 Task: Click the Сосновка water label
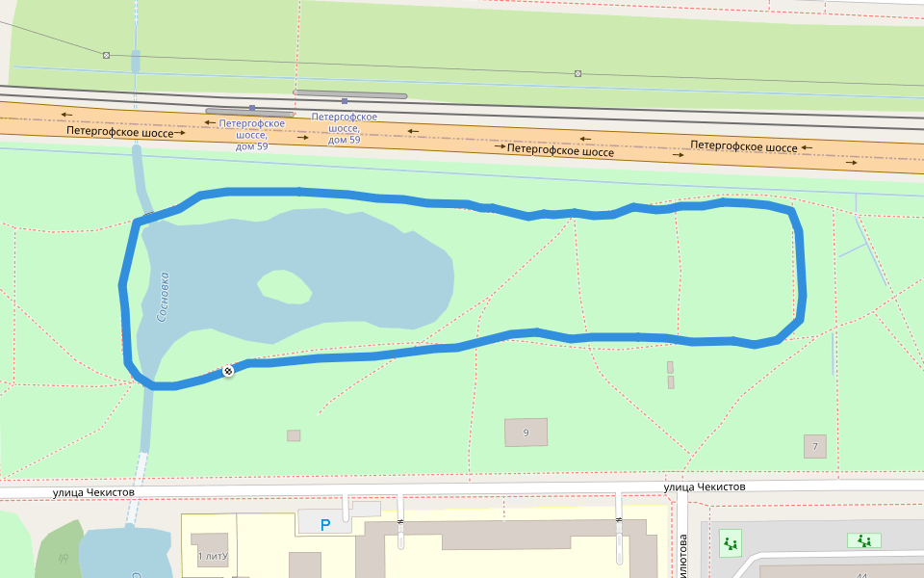click(x=163, y=296)
